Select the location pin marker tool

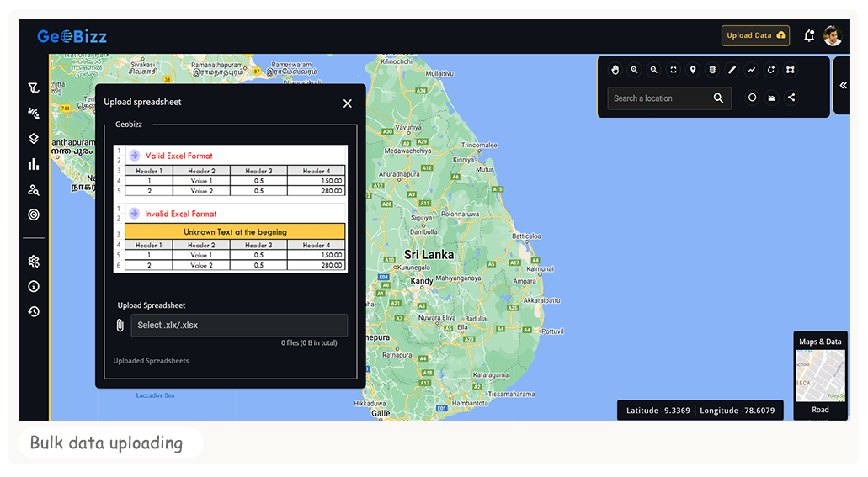(x=693, y=70)
